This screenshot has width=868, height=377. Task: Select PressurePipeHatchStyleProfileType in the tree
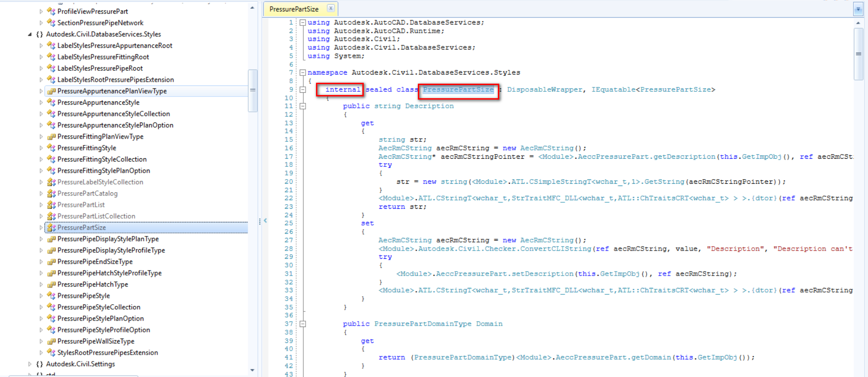tap(110, 273)
